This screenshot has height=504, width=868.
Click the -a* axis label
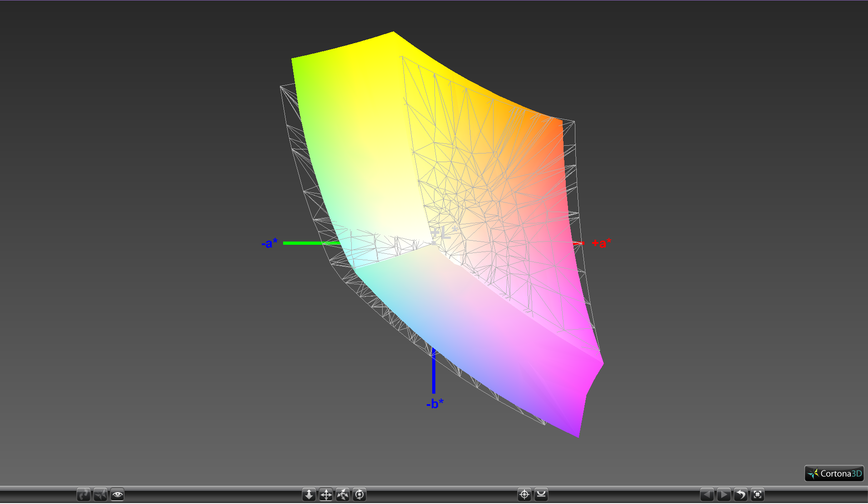269,243
